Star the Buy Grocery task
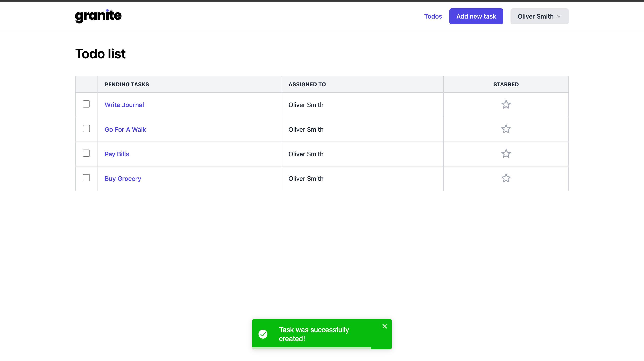Image resolution: width=644 pixels, height=361 pixels. [506, 178]
